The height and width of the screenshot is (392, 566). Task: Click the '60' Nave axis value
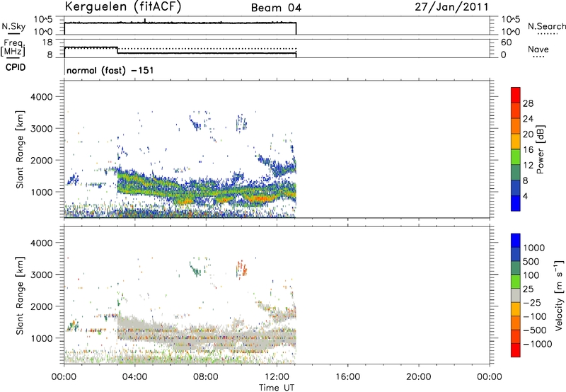click(x=506, y=42)
